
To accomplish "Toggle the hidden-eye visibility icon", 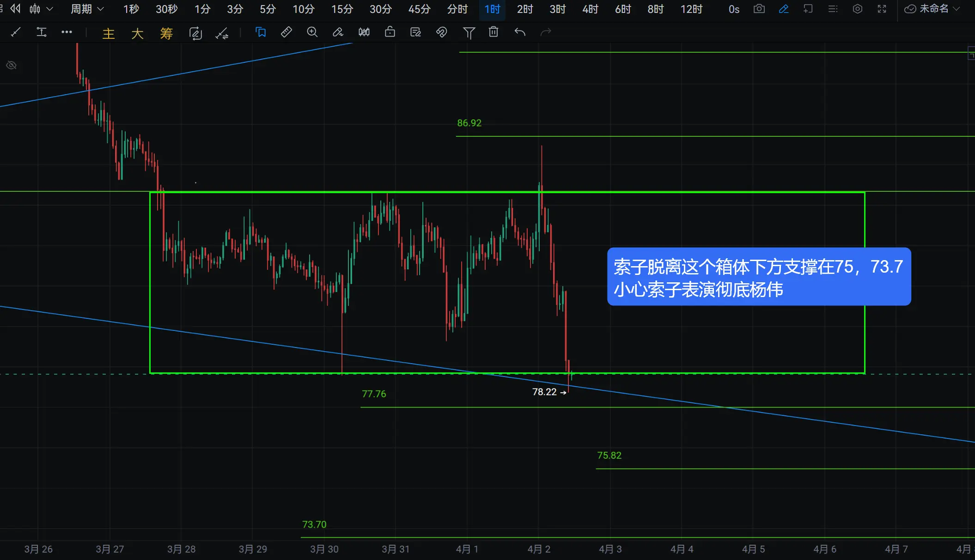I will [x=12, y=65].
